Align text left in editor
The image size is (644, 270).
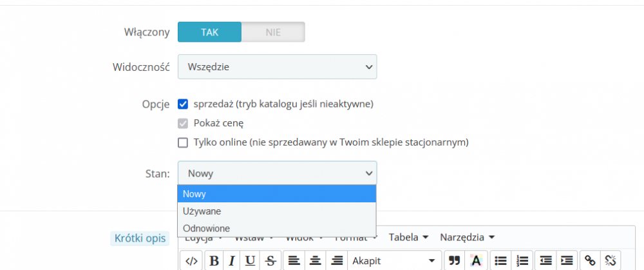[293, 260]
